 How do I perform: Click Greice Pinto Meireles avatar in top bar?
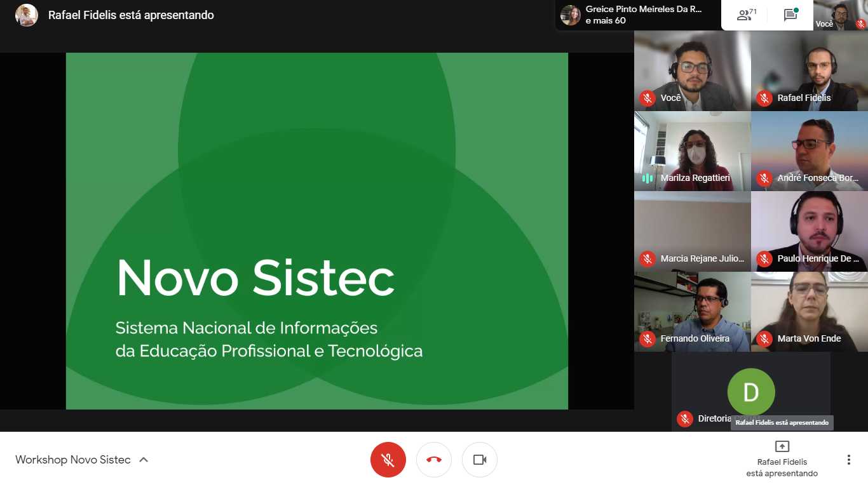[571, 15]
